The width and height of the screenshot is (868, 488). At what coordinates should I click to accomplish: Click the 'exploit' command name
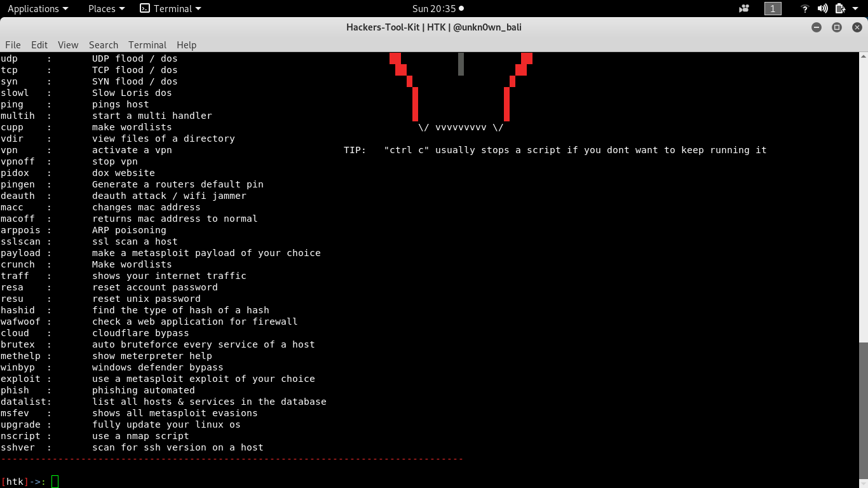click(x=20, y=379)
